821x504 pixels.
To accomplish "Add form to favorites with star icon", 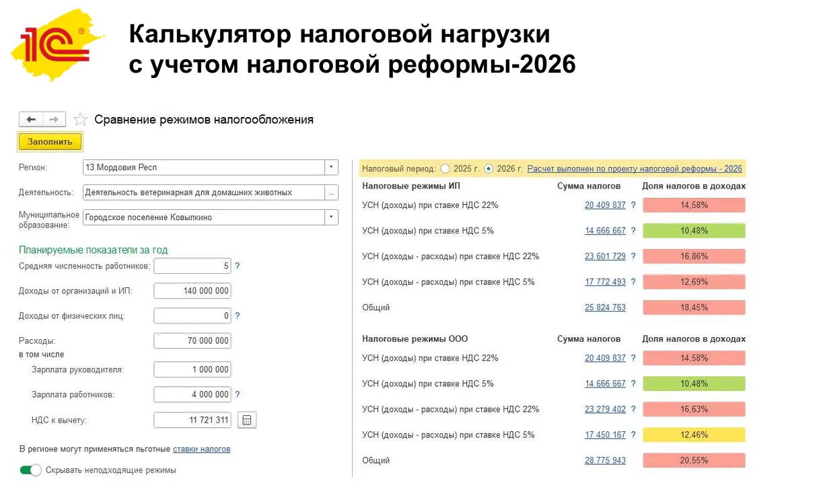I will coord(80,120).
